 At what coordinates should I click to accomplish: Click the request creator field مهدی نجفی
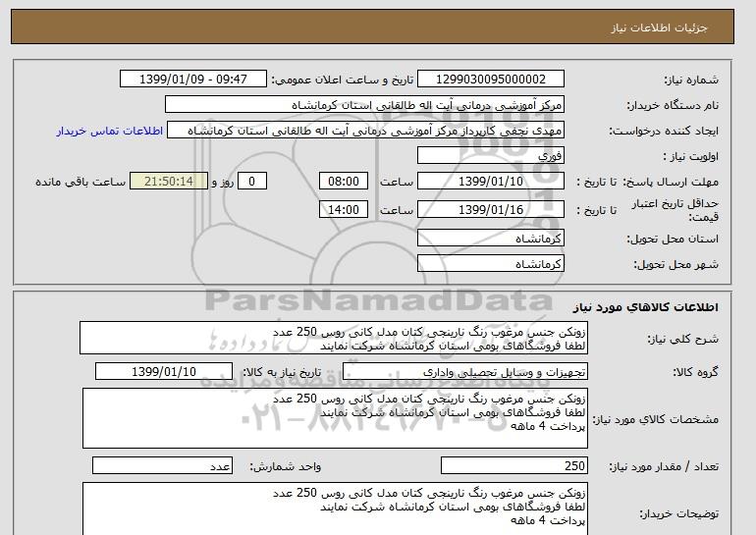coord(365,131)
